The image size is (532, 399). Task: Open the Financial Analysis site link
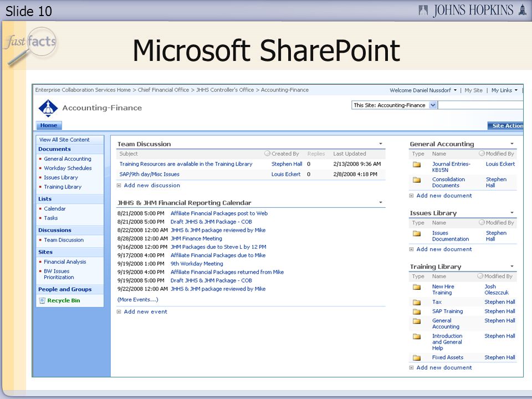point(65,262)
